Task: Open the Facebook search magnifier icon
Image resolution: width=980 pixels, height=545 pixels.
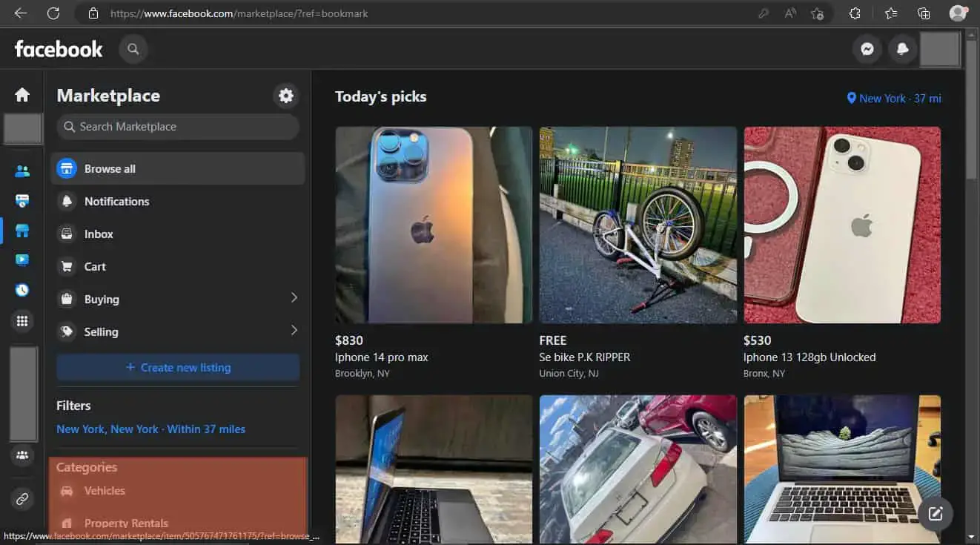Action: tap(133, 49)
